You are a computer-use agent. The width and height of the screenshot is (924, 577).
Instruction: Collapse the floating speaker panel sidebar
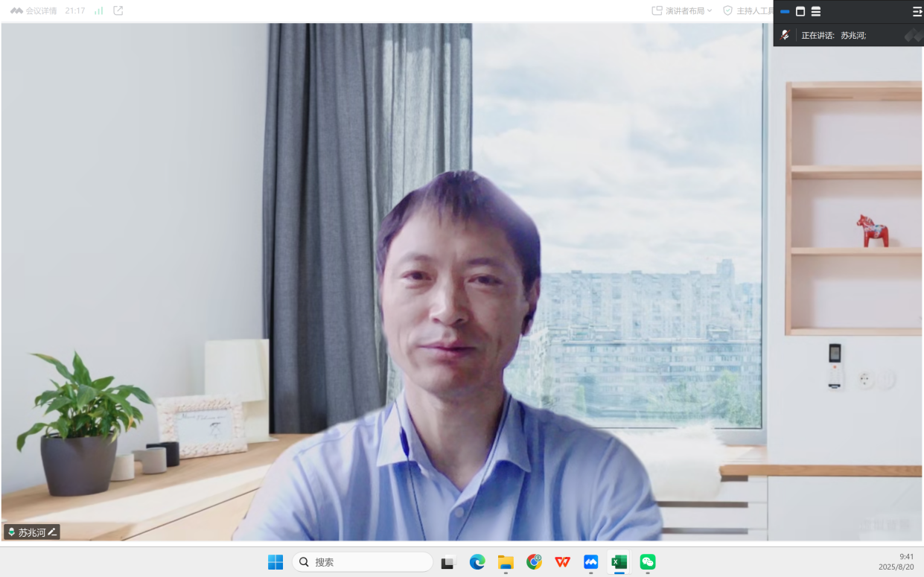point(917,12)
